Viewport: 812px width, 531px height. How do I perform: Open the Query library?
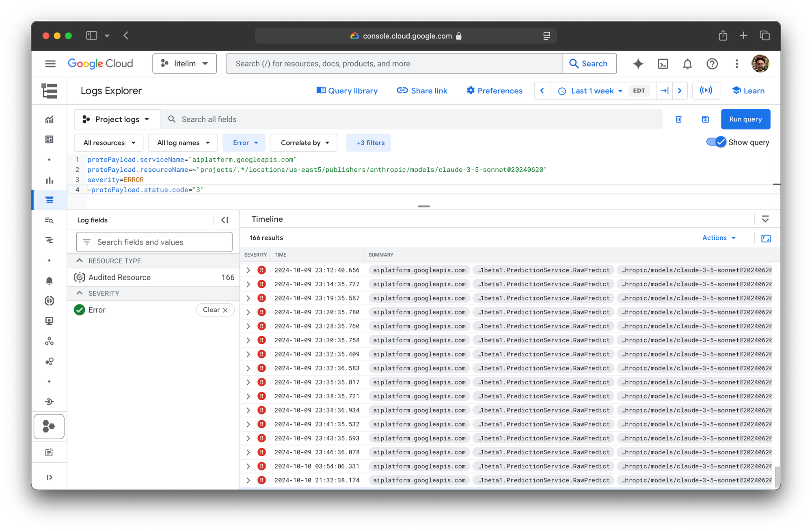pyautogui.click(x=347, y=91)
